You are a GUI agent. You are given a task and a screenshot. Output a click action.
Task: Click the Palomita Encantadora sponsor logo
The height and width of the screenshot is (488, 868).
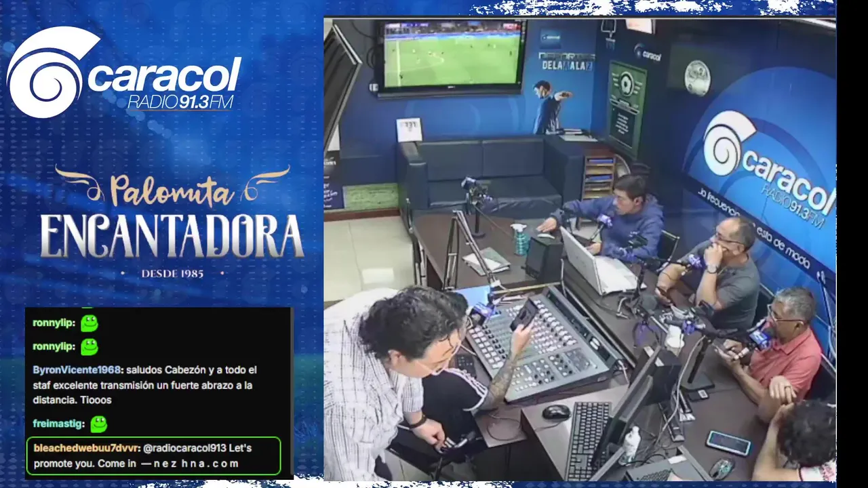click(172, 222)
